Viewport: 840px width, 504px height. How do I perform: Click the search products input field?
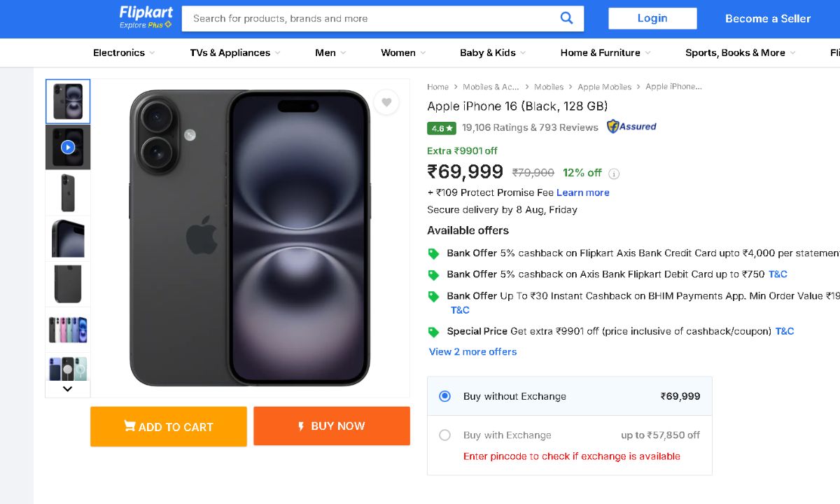point(371,19)
